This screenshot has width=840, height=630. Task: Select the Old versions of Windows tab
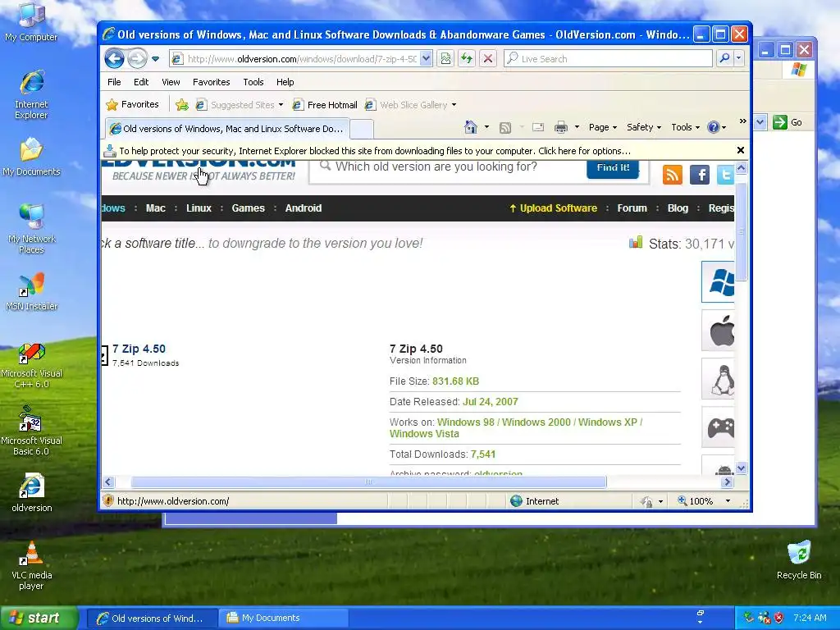tap(227, 129)
